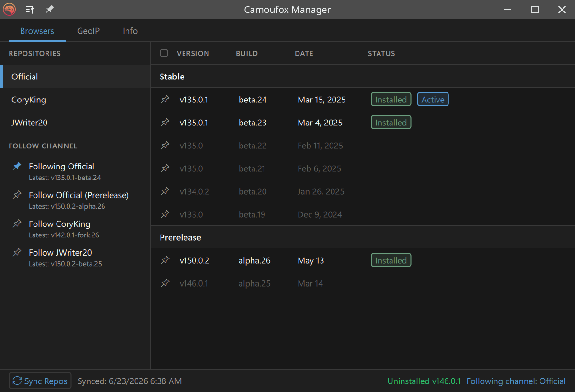Click pin icon beside Follow JWriter20
The width and height of the screenshot is (575, 392).
point(17,252)
